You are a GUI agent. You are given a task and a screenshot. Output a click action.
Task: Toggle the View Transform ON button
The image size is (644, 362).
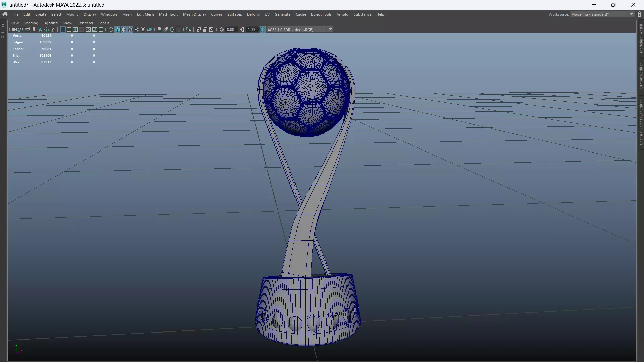[x=263, y=29]
